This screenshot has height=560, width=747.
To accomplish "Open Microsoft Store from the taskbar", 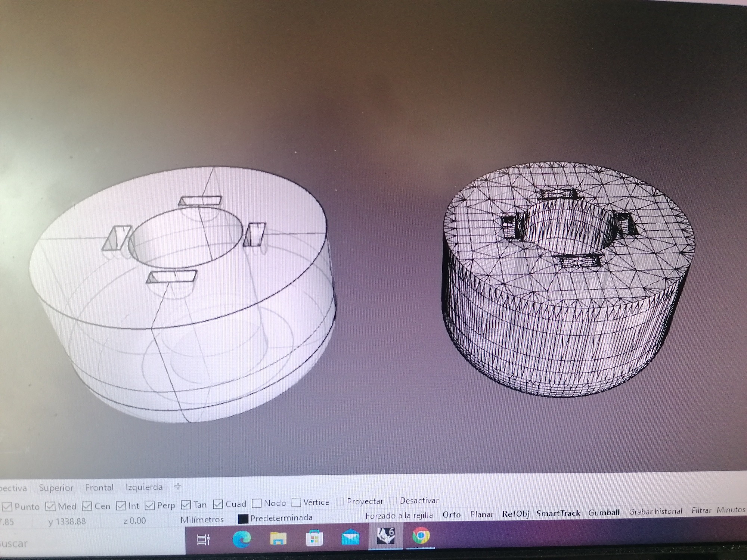I will pyautogui.click(x=314, y=538).
